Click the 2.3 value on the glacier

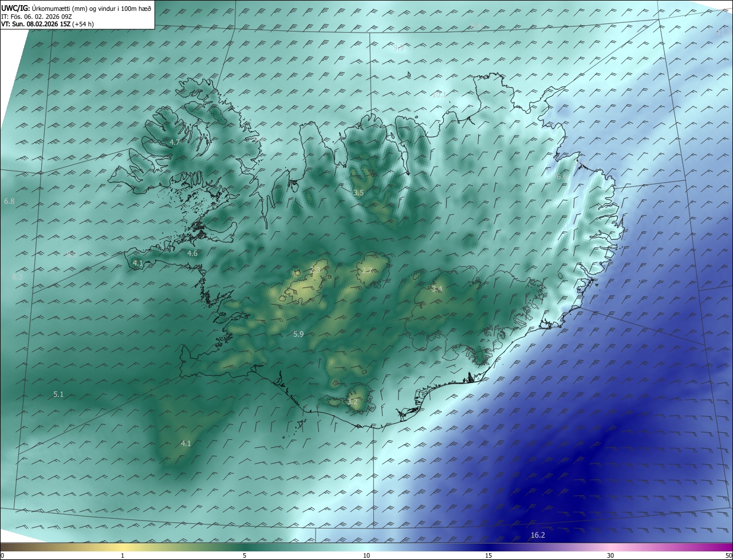[x=316, y=270]
